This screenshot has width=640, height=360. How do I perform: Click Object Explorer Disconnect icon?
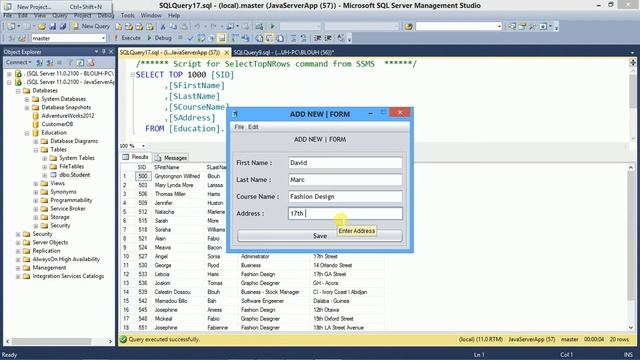[x=49, y=62]
